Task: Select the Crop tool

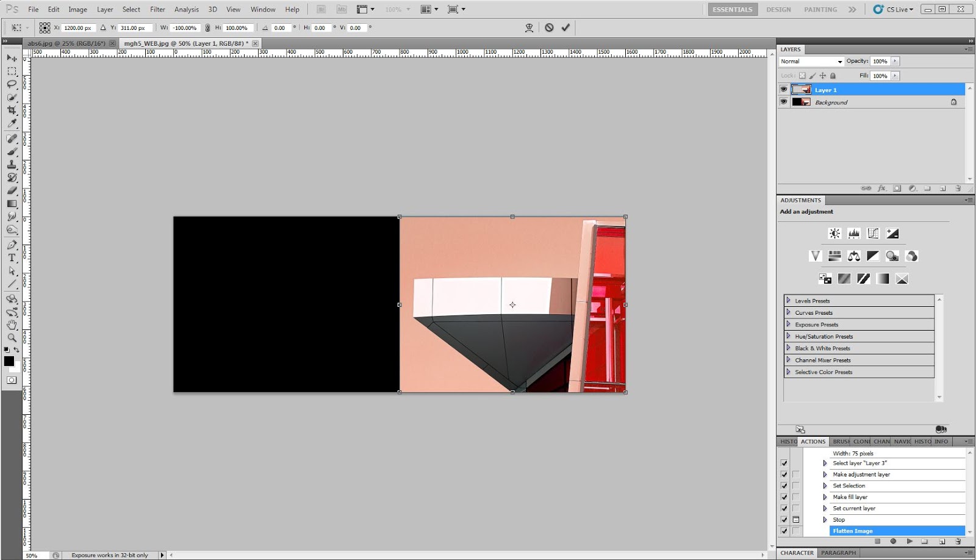Action: (x=12, y=110)
